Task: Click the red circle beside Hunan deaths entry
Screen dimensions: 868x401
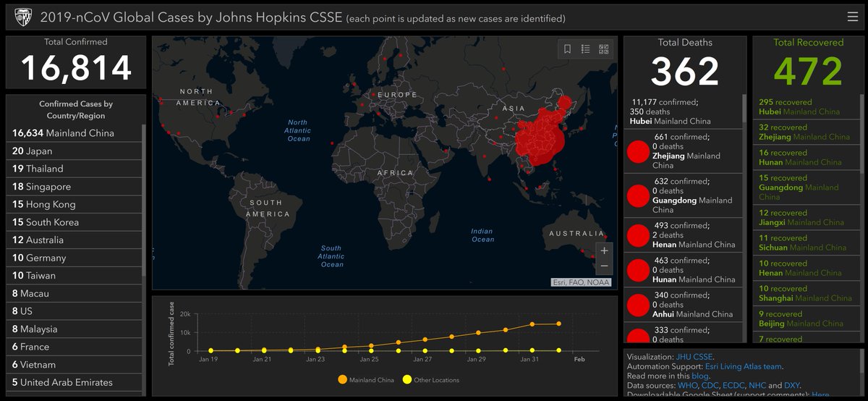Action: coord(637,269)
